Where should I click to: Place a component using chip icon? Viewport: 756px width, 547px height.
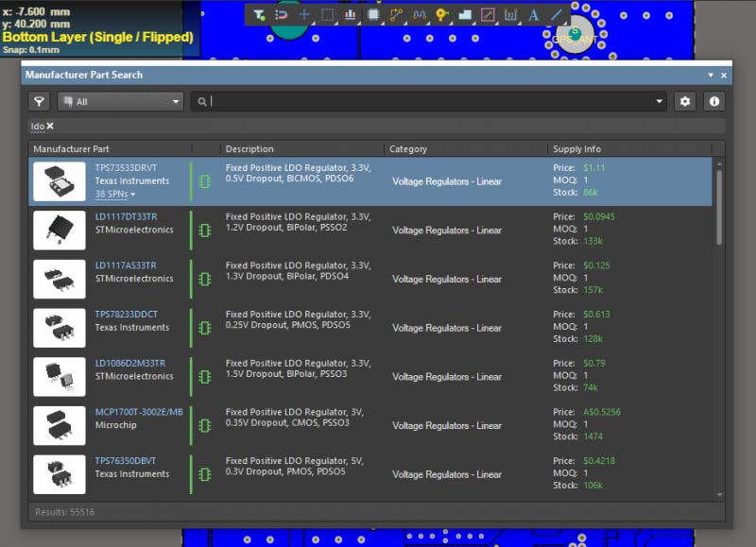373,15
